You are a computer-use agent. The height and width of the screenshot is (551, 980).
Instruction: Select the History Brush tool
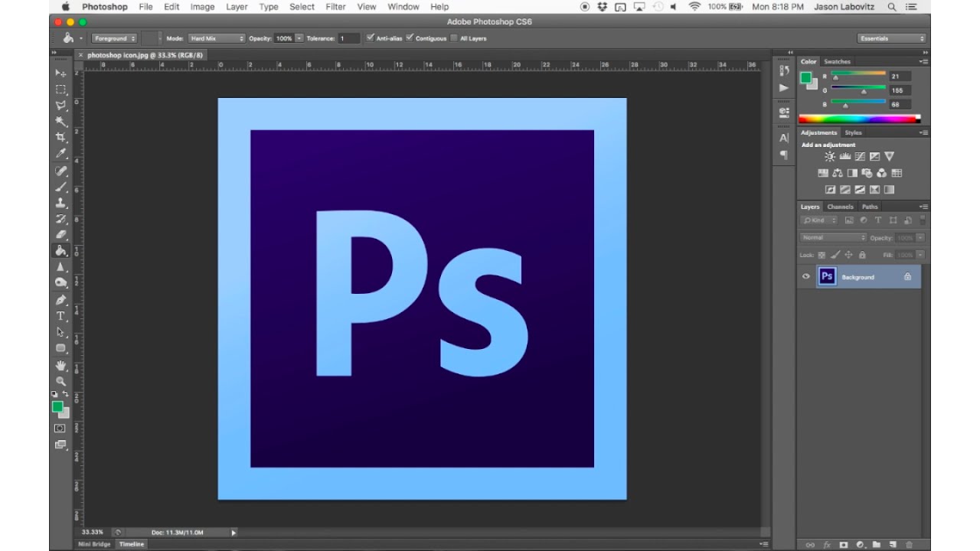pos(60,219)
